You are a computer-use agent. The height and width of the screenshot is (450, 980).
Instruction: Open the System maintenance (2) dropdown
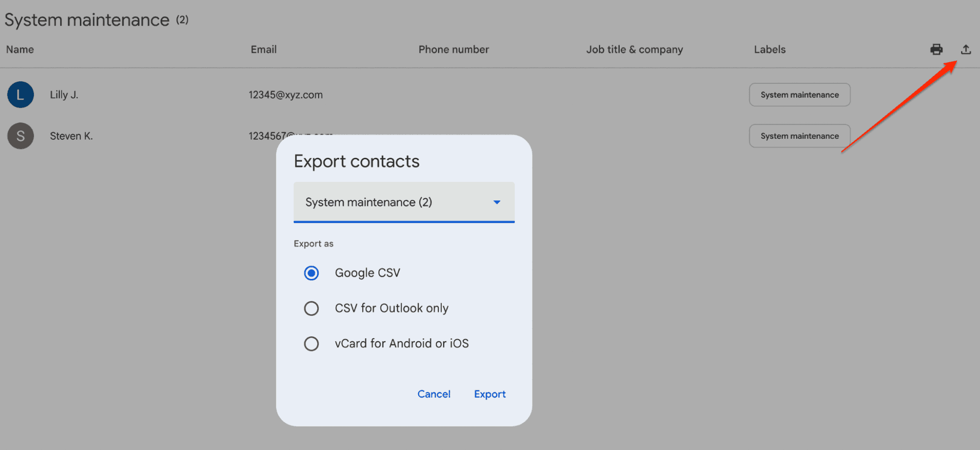pyautogui.click(x=403, y=202)
